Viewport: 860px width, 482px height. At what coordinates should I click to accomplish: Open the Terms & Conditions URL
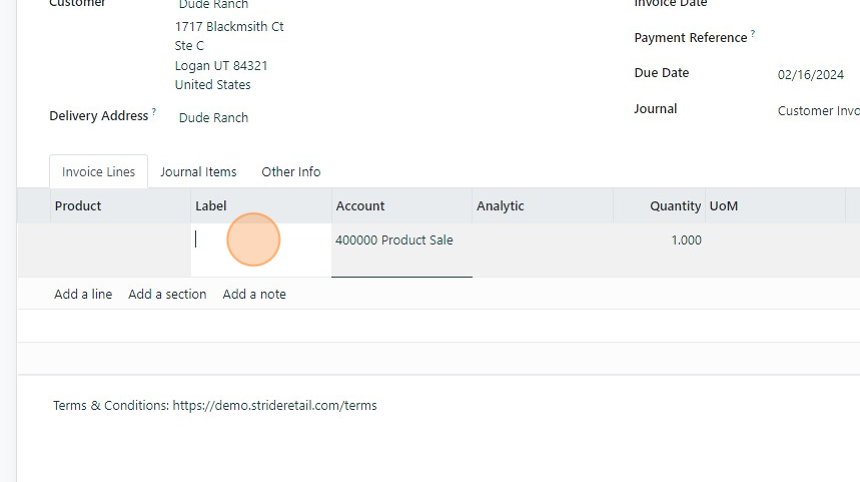(274, 406)
